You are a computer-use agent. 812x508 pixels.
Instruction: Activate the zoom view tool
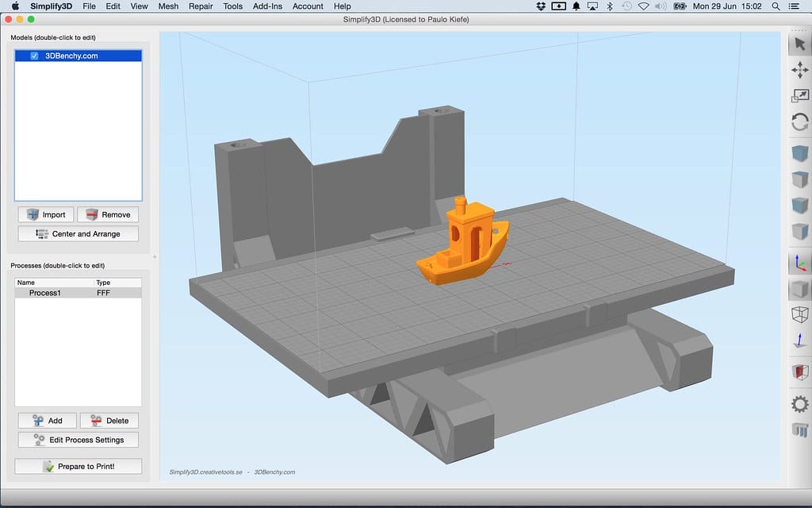(x=800, y=97)
